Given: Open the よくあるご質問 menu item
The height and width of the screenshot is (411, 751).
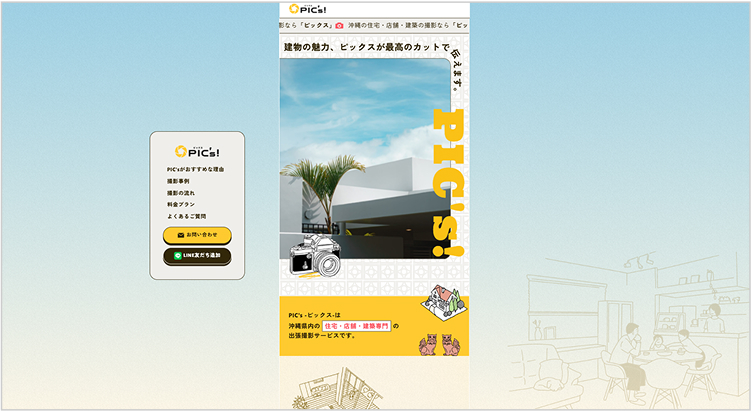Looking at the screenshot, I should [x=186, y=217].
